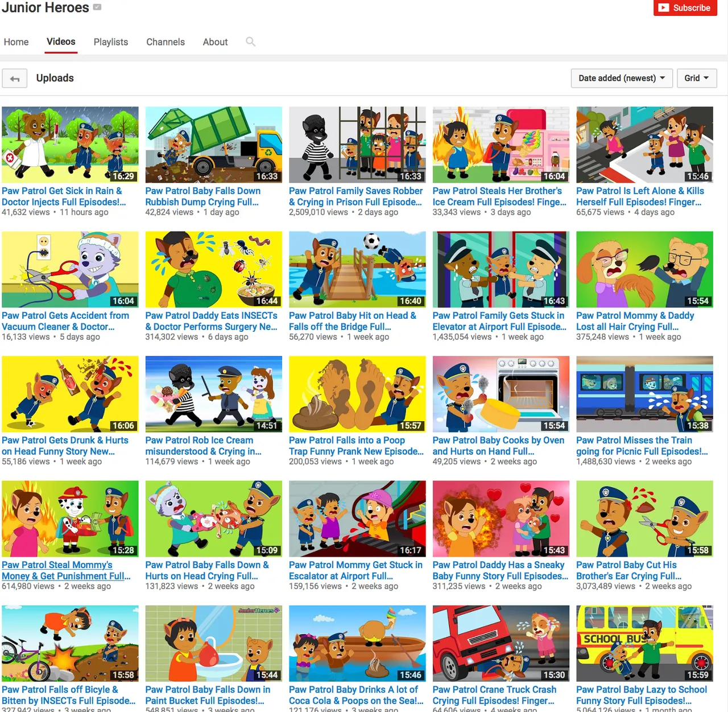Open Misses the Train video thumbnail

click(644, 394)
